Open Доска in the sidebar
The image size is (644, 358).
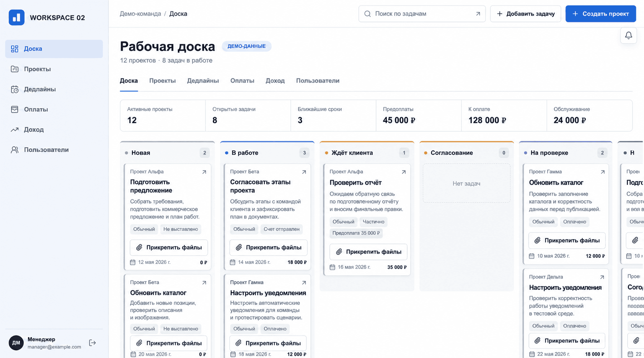(x=54, y=49)
